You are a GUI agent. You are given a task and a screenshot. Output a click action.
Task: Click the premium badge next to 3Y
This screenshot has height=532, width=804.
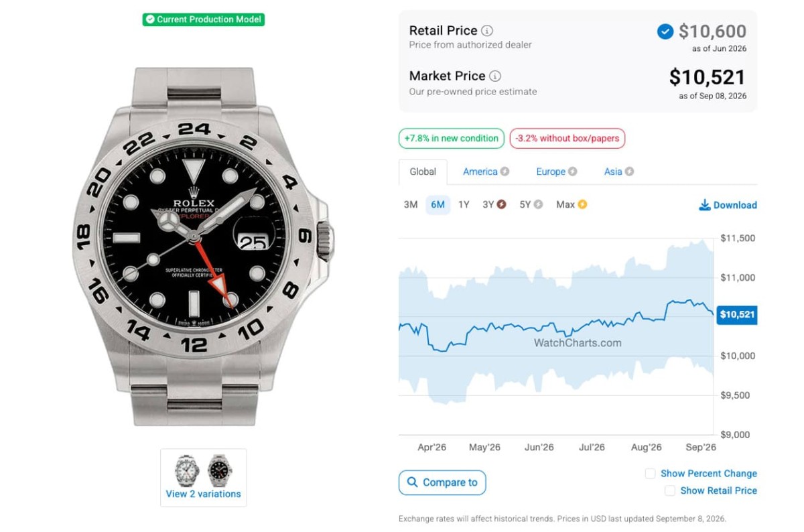click(x=501, y=204)
